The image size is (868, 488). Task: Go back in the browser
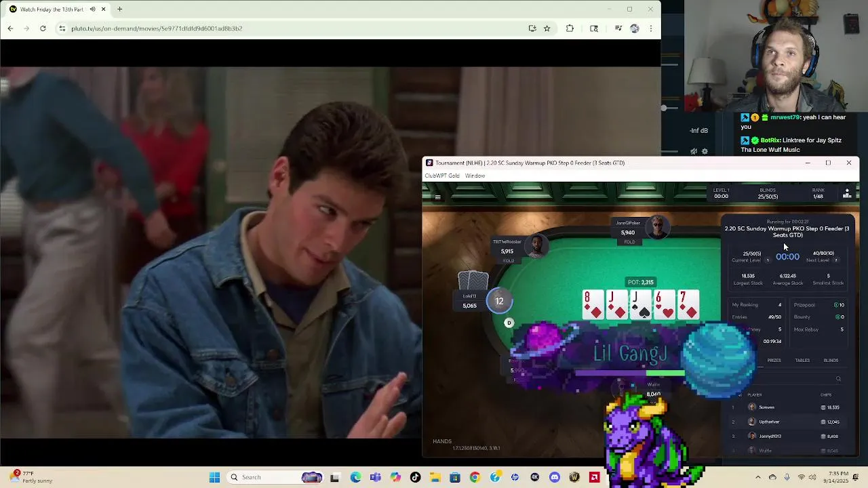coord(10,28)
